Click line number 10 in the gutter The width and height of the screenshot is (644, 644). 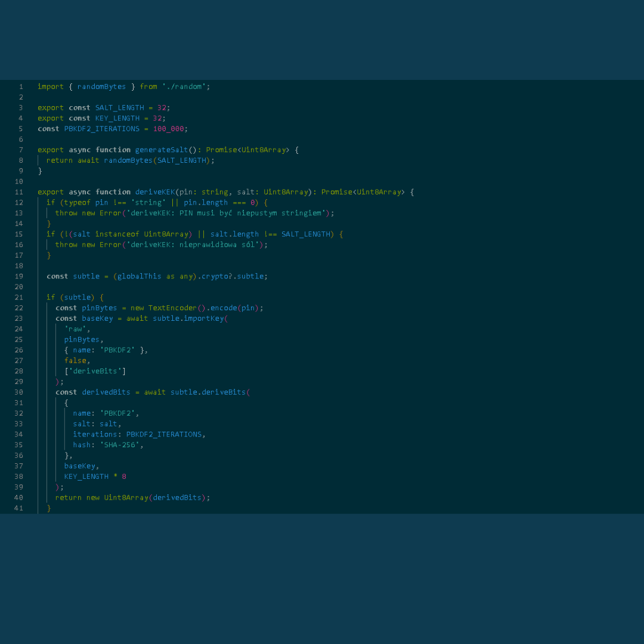19,181
